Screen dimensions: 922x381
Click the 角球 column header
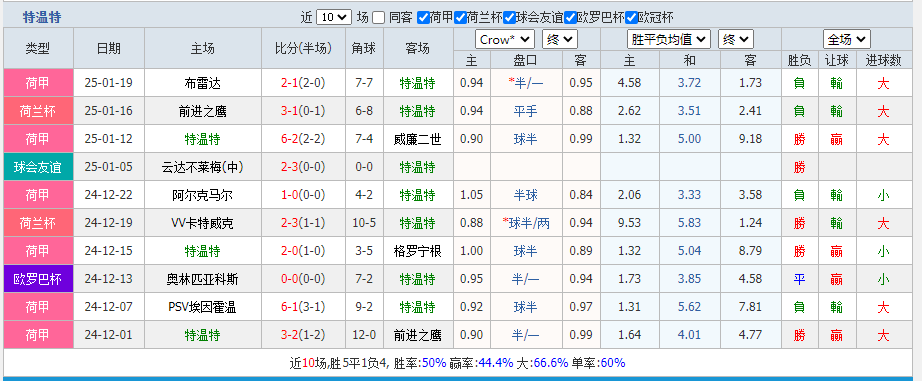(x=364, y=48)
